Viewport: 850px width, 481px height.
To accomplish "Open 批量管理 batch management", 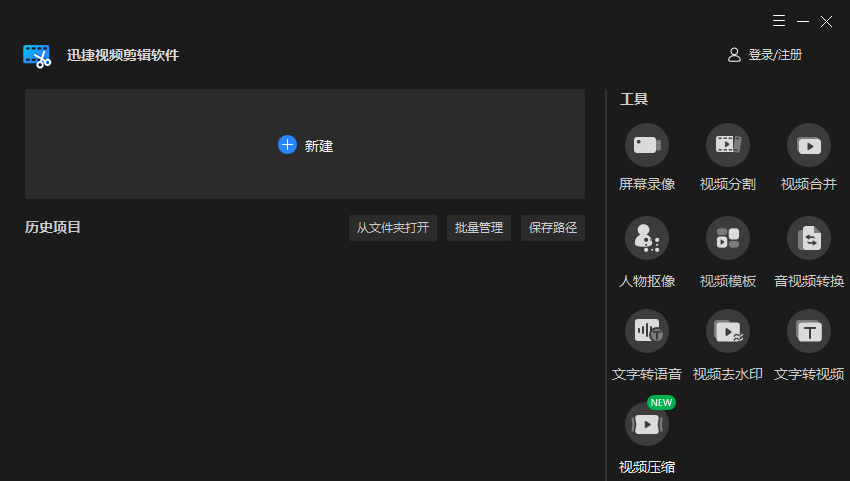I will pyautogui.click(x=479, y=228).
